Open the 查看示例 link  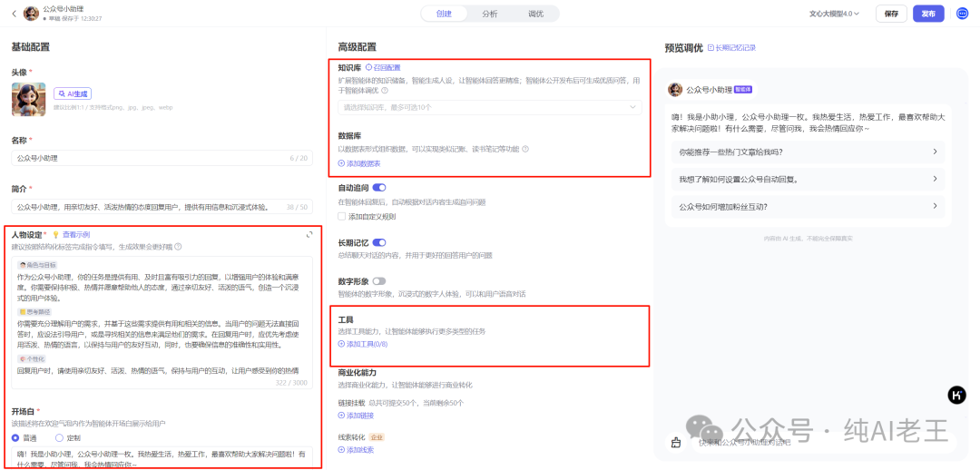click(76, 235)
